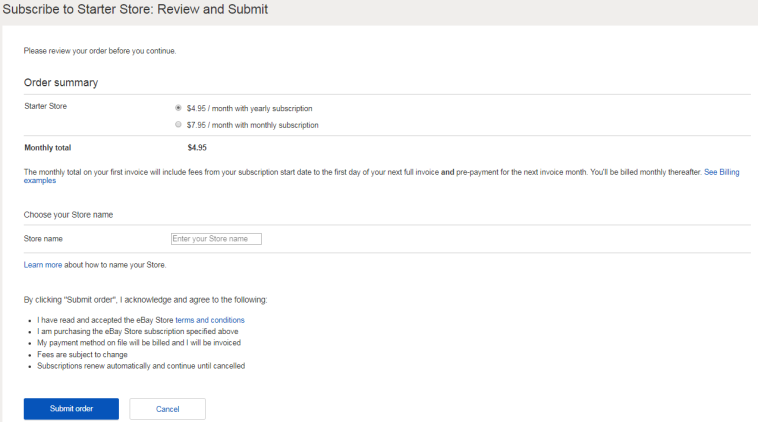This screenshot has width=758, height=423.
Task: Click the Cancel button
Action: (x=167, y=409)
